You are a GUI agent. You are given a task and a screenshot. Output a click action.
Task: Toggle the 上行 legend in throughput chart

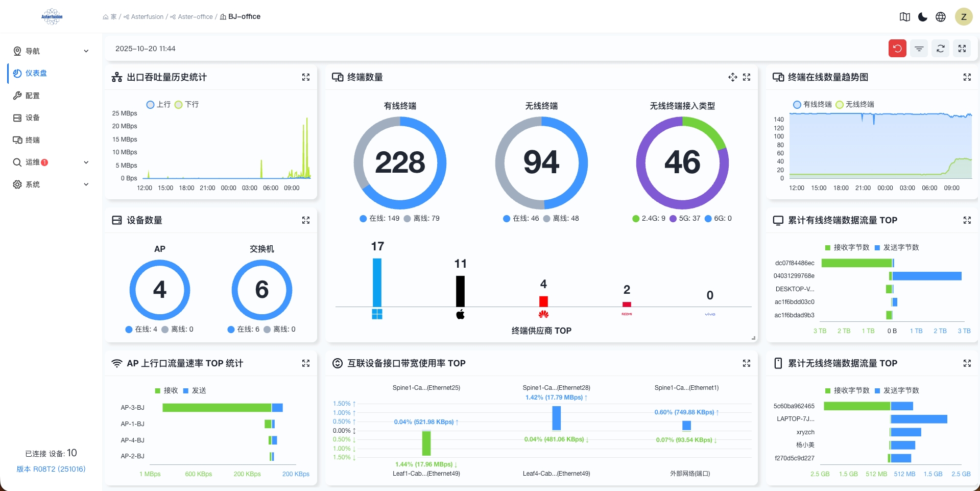(150, 105)
